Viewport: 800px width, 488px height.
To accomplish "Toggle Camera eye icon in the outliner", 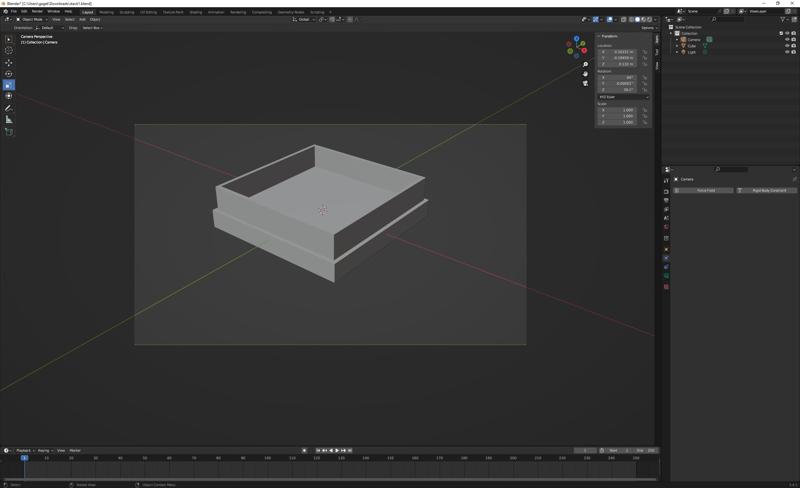I will [788, 39].
